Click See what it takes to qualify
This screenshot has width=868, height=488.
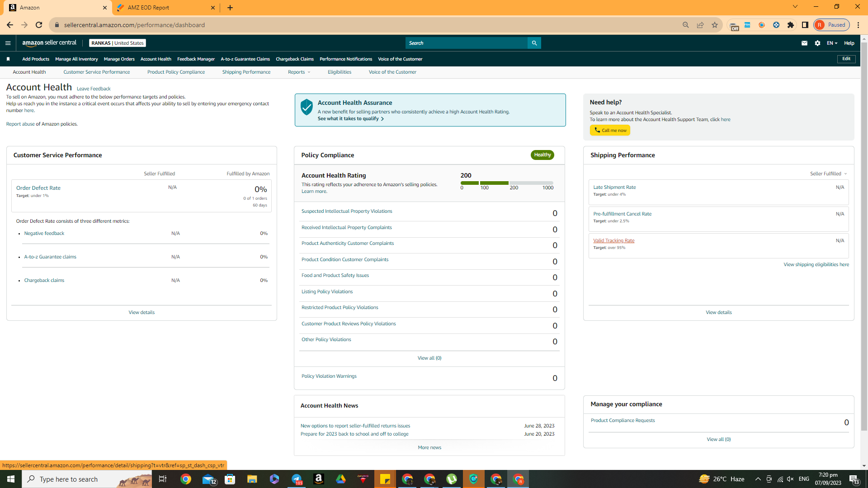point(350,119)
